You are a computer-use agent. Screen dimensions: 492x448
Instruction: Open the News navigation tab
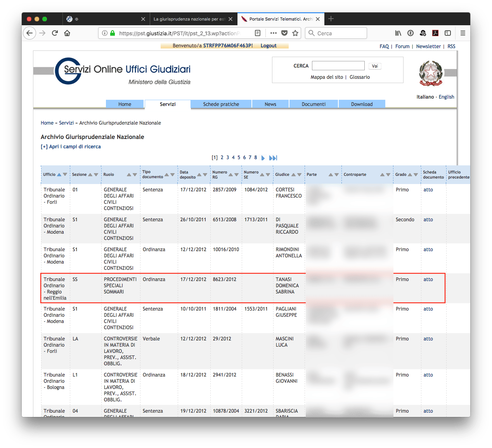(x=270, y=104)
